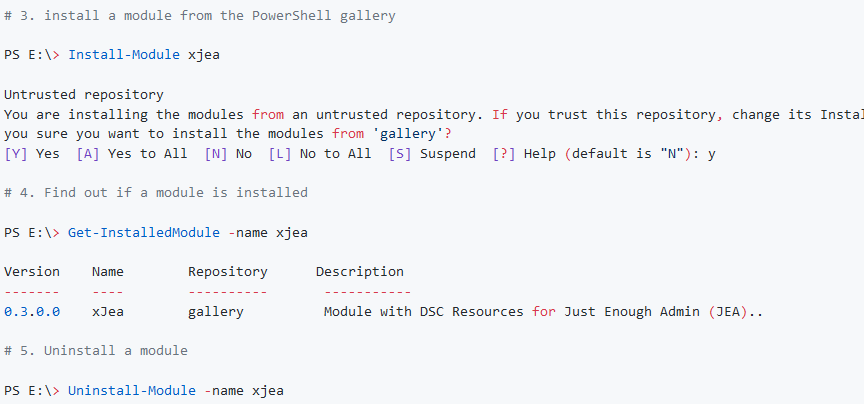Click the 'Untrusted repository' heading line
The width and height of the screenshot is (864, 404).
coord(84,95)
